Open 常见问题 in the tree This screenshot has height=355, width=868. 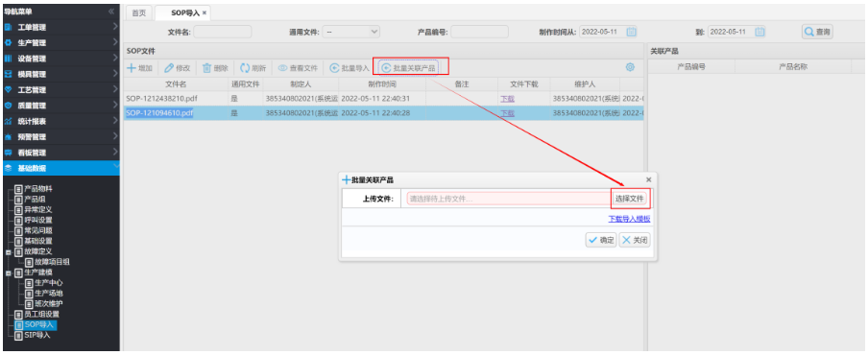[x=38, y=230]
